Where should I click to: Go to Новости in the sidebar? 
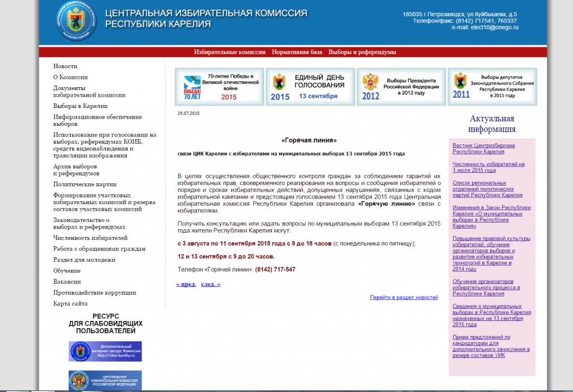click(65, 66)
